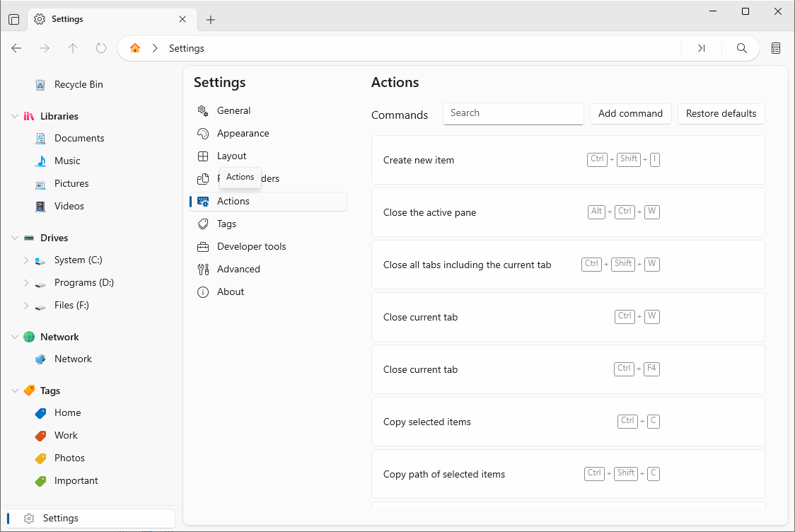Open the Appearance settings page
Viewport: 795px width, 532px height.
(x=268, y=134)
